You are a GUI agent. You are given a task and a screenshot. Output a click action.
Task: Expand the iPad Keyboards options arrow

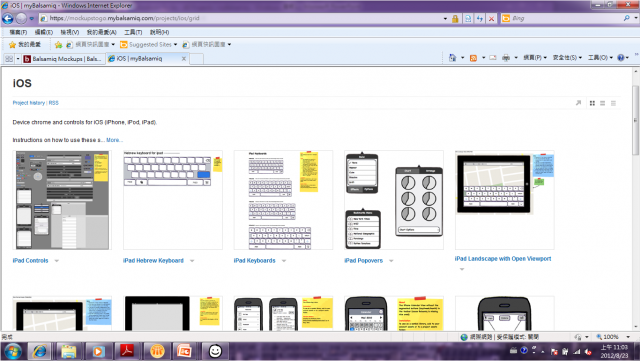(x=284, y=261)
